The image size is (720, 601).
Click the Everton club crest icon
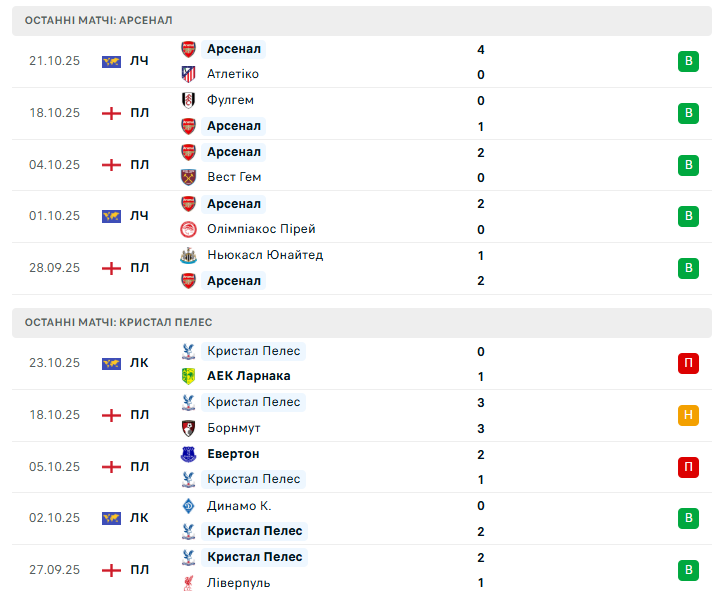pos(188,454)
